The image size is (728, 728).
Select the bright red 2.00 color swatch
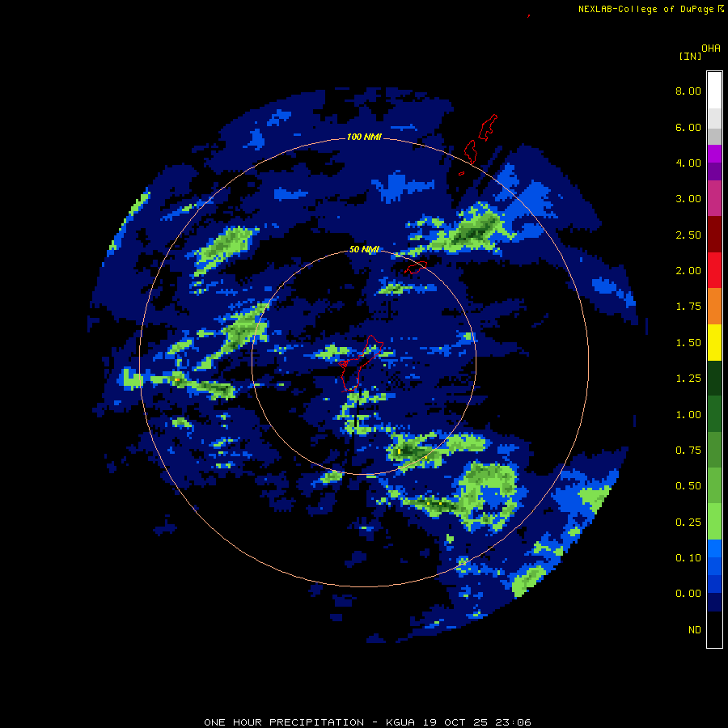(714, 270)
